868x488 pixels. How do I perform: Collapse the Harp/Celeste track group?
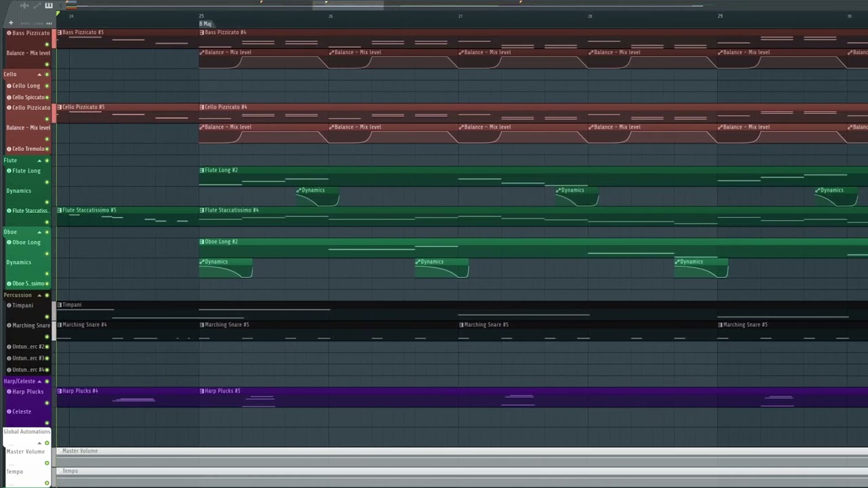(39, 382)
